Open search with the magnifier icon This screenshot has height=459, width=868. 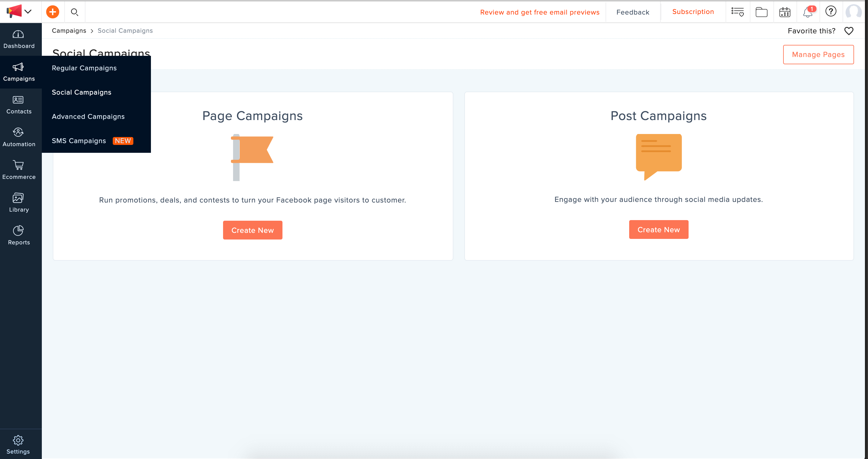coord(75,12)
